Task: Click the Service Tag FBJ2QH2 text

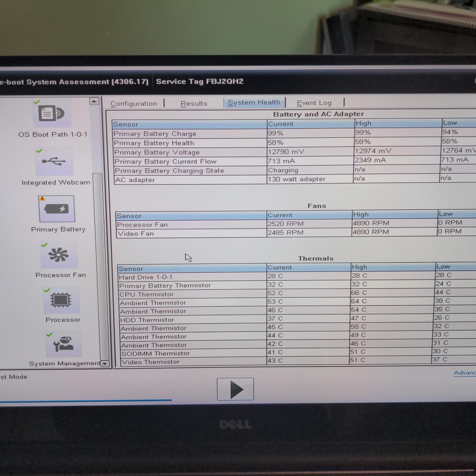Action: pyautogui.click(x=200, y=81)
